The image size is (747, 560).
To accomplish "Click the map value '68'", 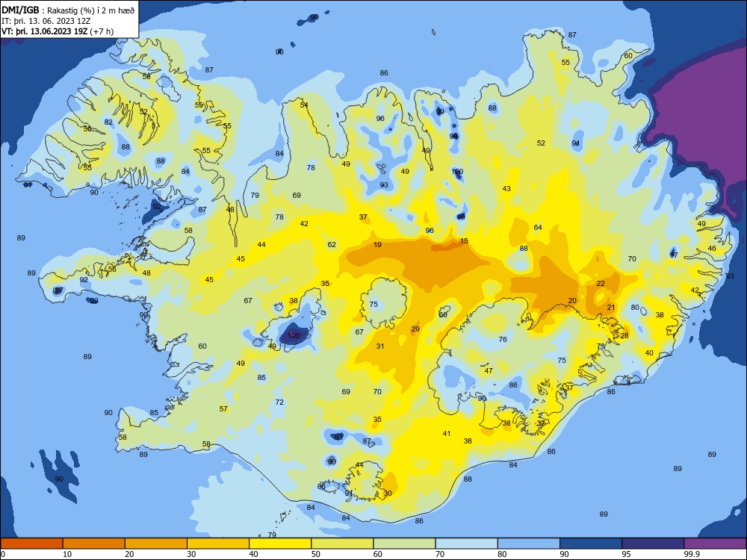I will click(x=443, y=315).
